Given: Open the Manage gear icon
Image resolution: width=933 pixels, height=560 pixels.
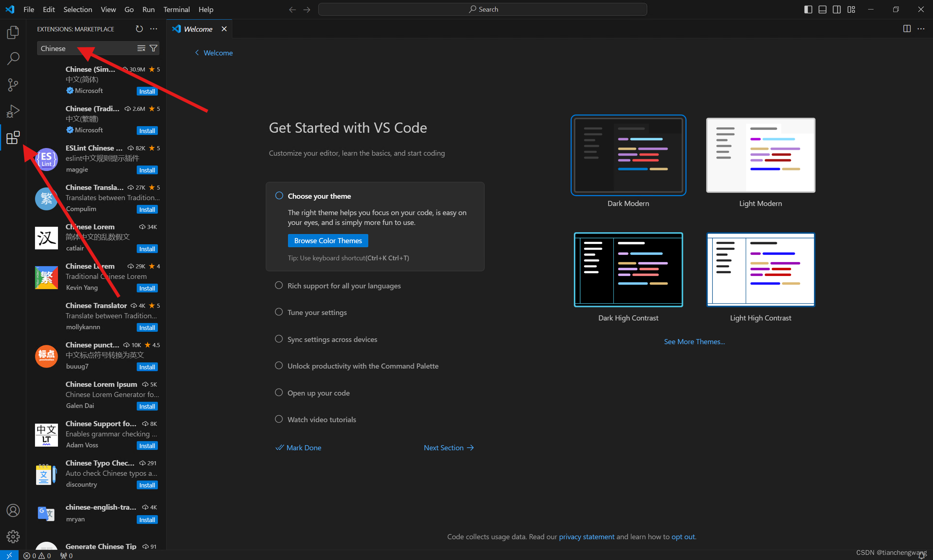Looking at the screenshot, I should coord(13,536).
